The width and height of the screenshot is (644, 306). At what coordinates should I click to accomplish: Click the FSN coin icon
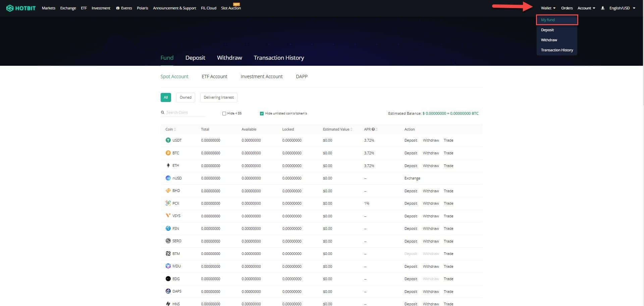(x=168, y=228)
